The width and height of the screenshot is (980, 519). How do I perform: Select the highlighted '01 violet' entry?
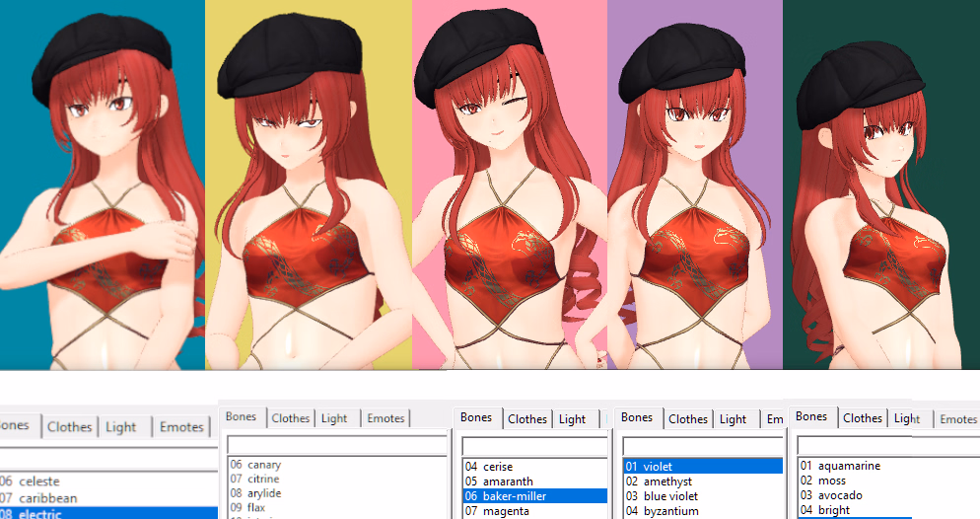(703, 467)
